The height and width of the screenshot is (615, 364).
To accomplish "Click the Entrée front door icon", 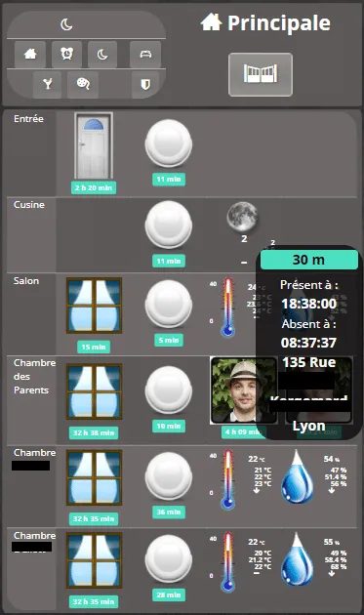I will (x=94, y=145).
